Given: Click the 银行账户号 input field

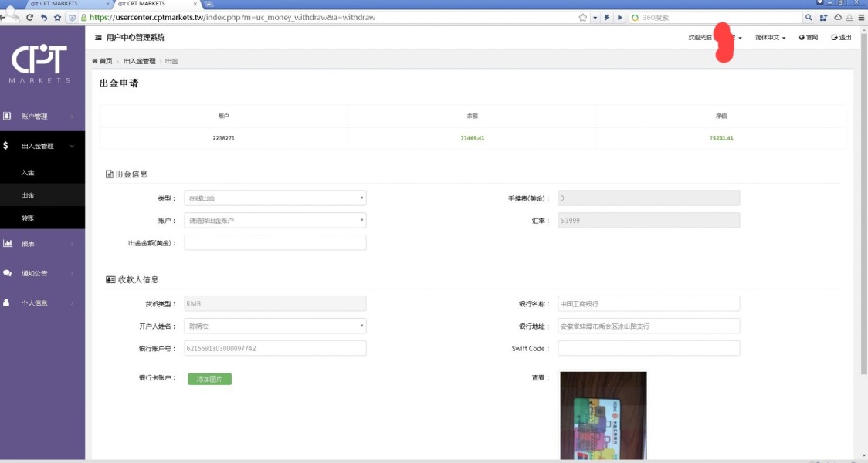Looking at the screenshot, I should tap(275, 348).
